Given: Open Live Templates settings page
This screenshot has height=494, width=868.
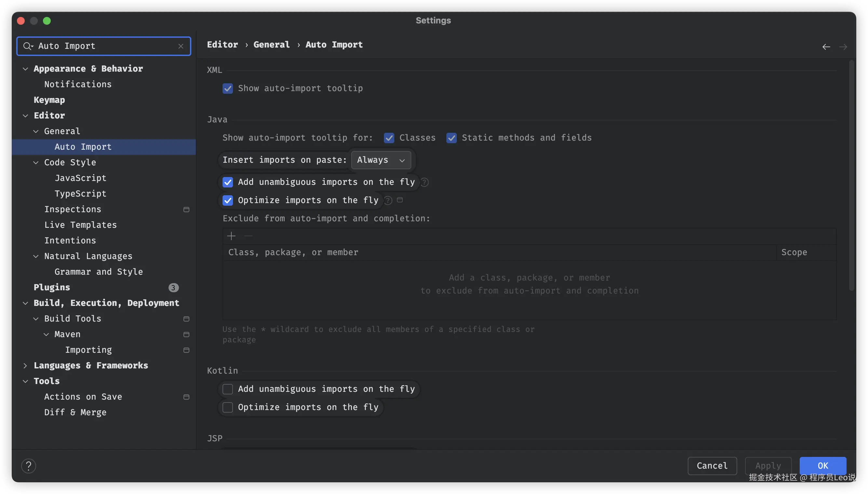Looking at the screenshot, I should tap(80, 225).
